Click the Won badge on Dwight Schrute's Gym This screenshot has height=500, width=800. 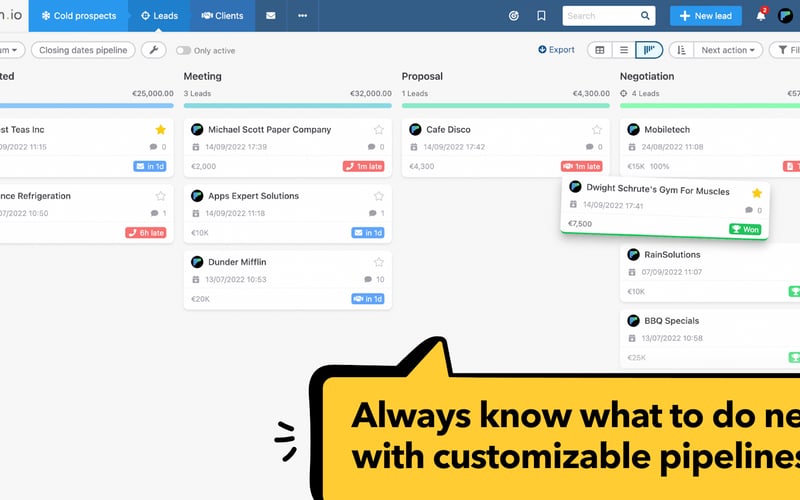(745, 229)
